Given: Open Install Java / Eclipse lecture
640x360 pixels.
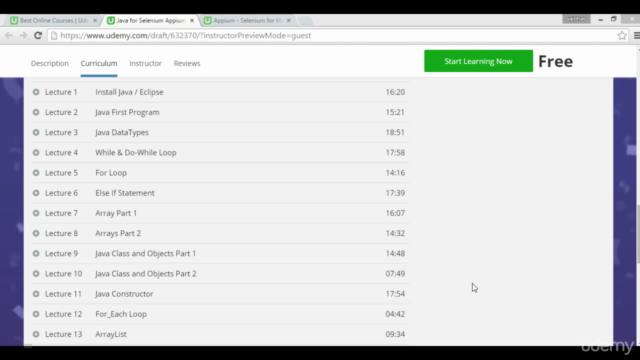Looking at the screenshot, I should tap(129, 92).
